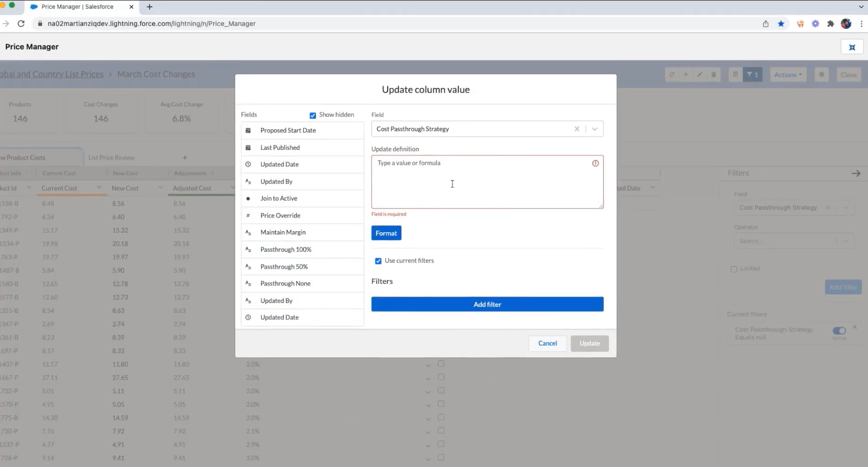
Task: Toggle the filter funnel button showing 1
Action: (752, 74)
